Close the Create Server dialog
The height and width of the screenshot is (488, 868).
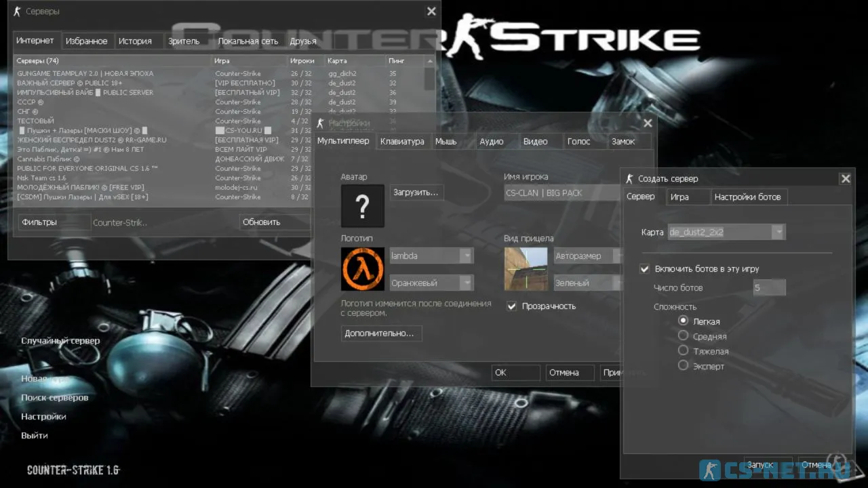coord(845,179)
